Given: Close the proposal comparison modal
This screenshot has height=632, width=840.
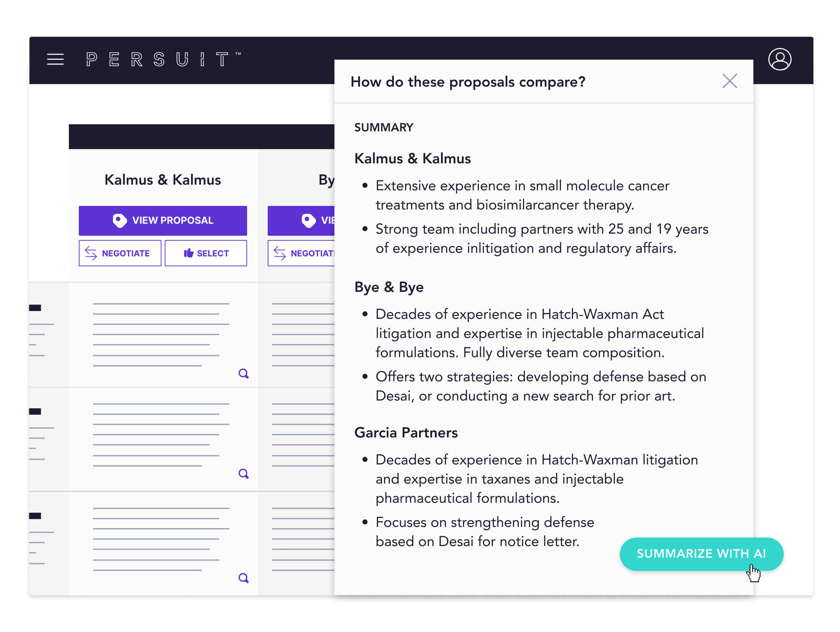Looking at the screenshot, I should pos(730,81).
